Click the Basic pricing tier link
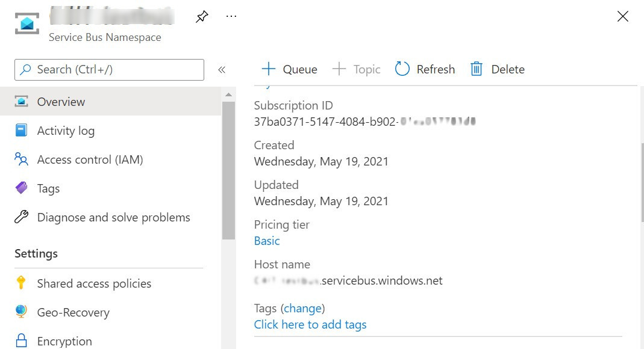644x349 pixels. 267,241
